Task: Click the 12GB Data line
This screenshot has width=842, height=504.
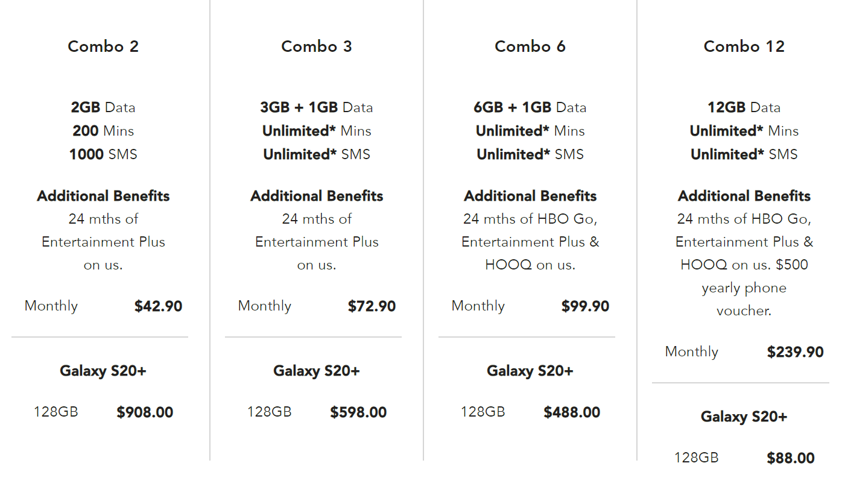Action: (744, 107)
